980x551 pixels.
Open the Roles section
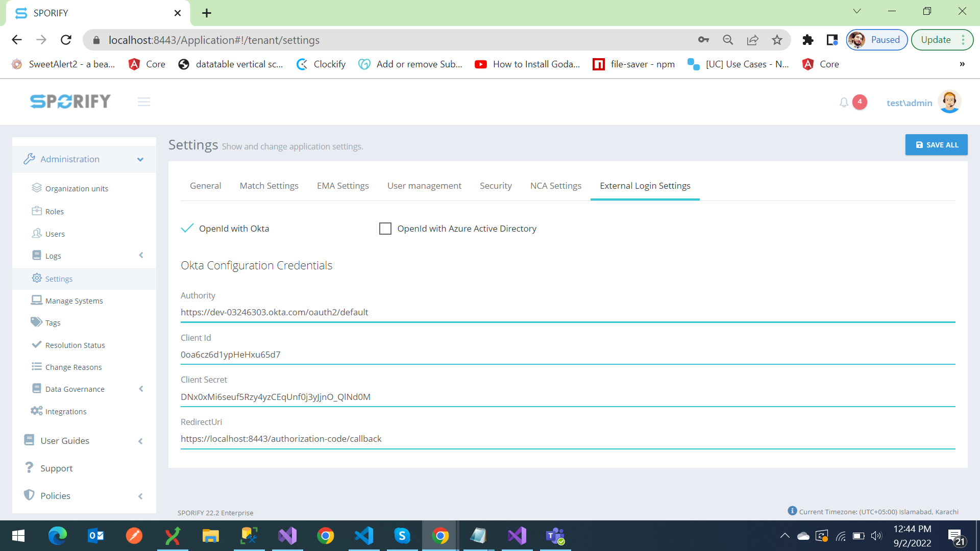[54, 211]
